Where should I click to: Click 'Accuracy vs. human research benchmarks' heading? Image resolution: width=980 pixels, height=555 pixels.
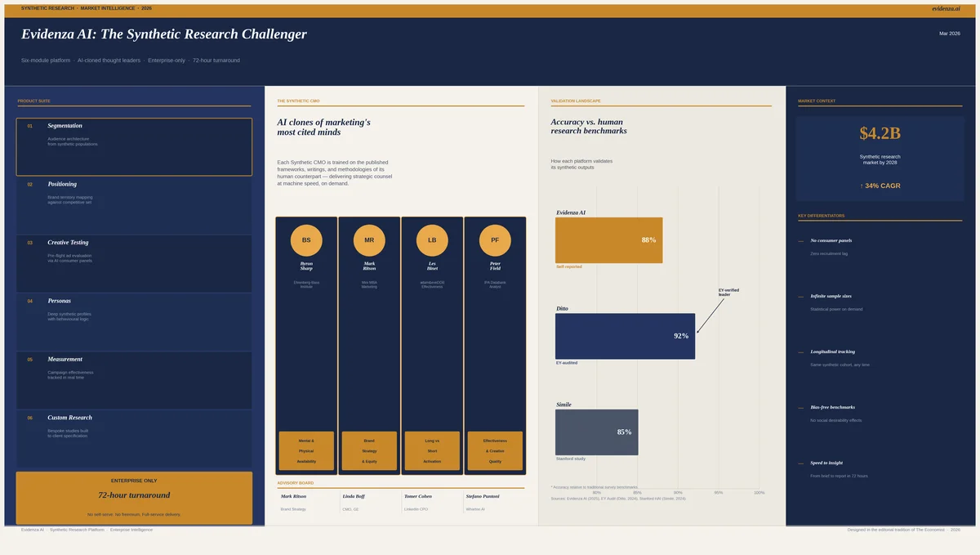coord(589,127)
